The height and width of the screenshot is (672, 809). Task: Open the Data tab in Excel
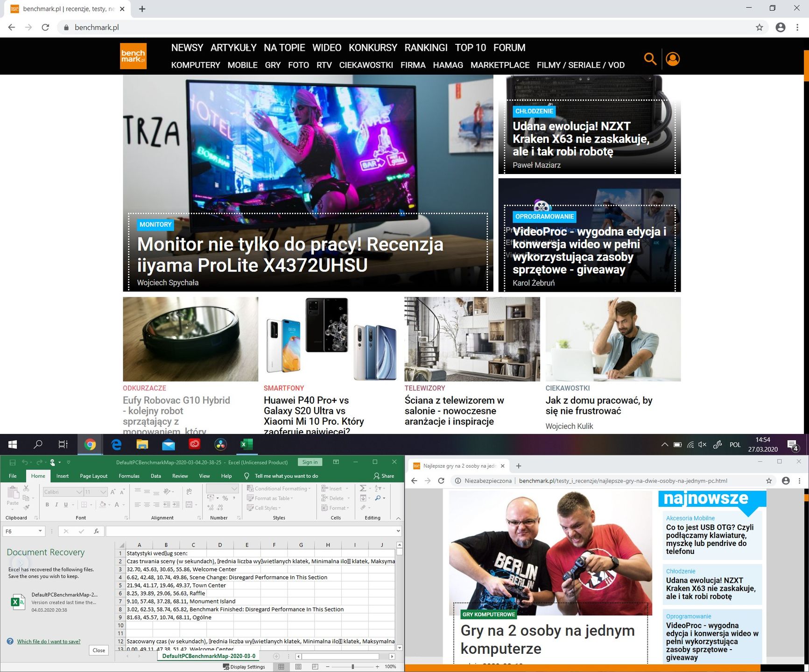(155, 476)
